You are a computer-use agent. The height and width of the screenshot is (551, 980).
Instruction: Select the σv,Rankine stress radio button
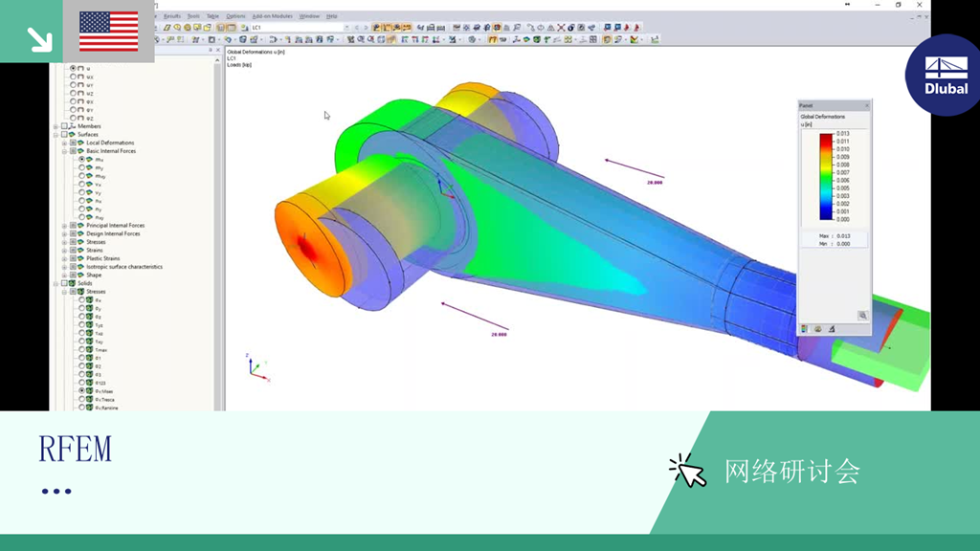[82, 408]
